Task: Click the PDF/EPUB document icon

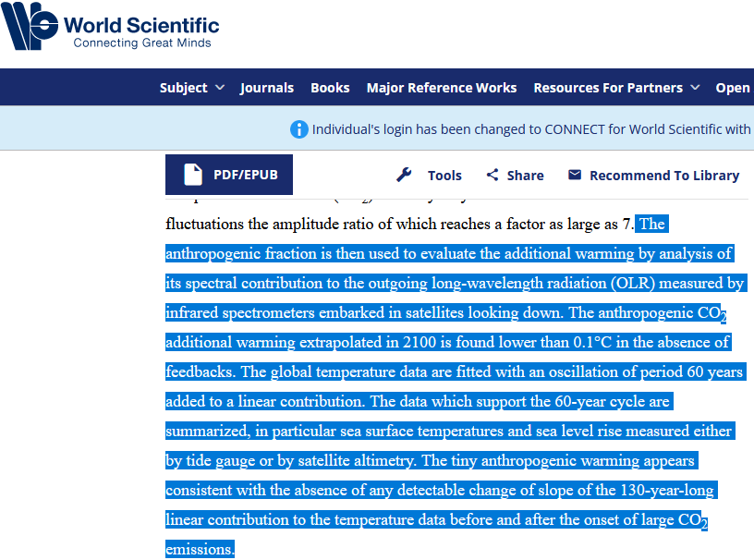Action: pos(193,175)
